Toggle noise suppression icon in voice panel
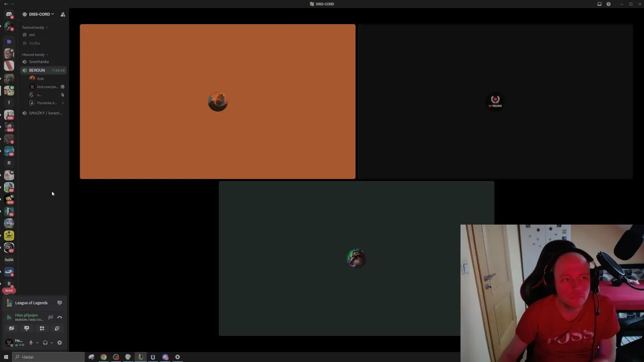 coord(50,317)
